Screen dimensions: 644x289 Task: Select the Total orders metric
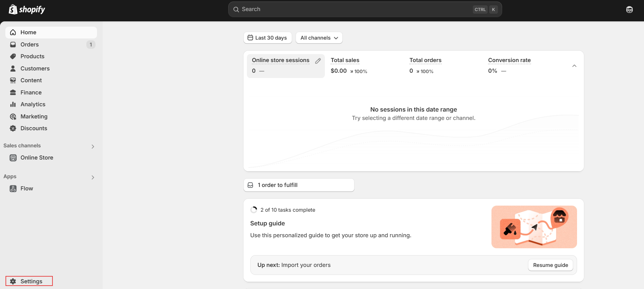click(443, 66)
